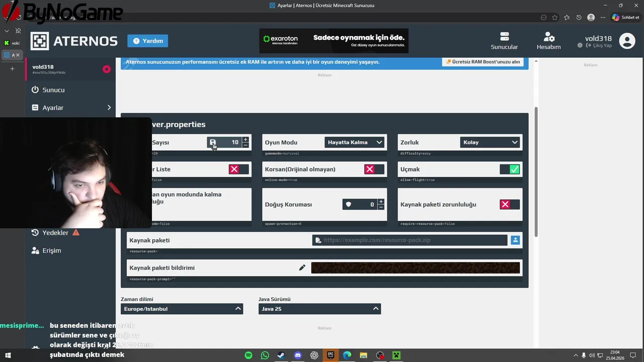Image resolution: width=644 pixels, height=362 pixels.
Task: Click Ücretsiz RAM Boost'unuzu alın button
Action: [x=482, y=62]
